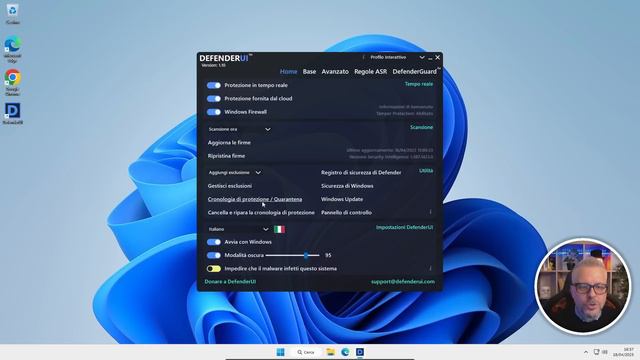Open the network tray icon

coord(596,352)
